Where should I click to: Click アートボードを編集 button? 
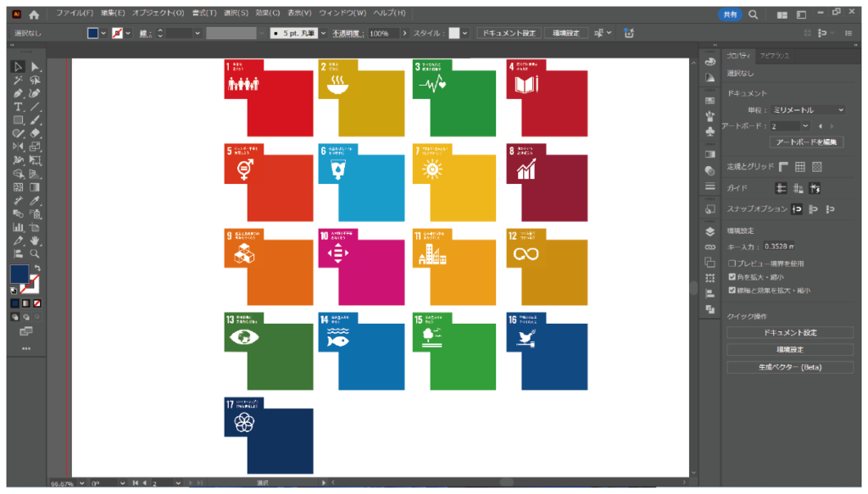[x=806, y=142]
